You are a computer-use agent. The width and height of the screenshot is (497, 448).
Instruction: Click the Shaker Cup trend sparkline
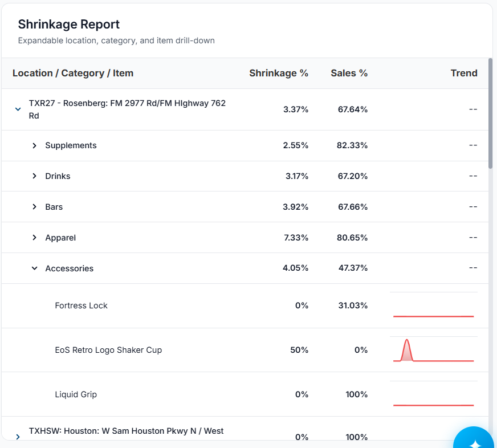point(434,350)
